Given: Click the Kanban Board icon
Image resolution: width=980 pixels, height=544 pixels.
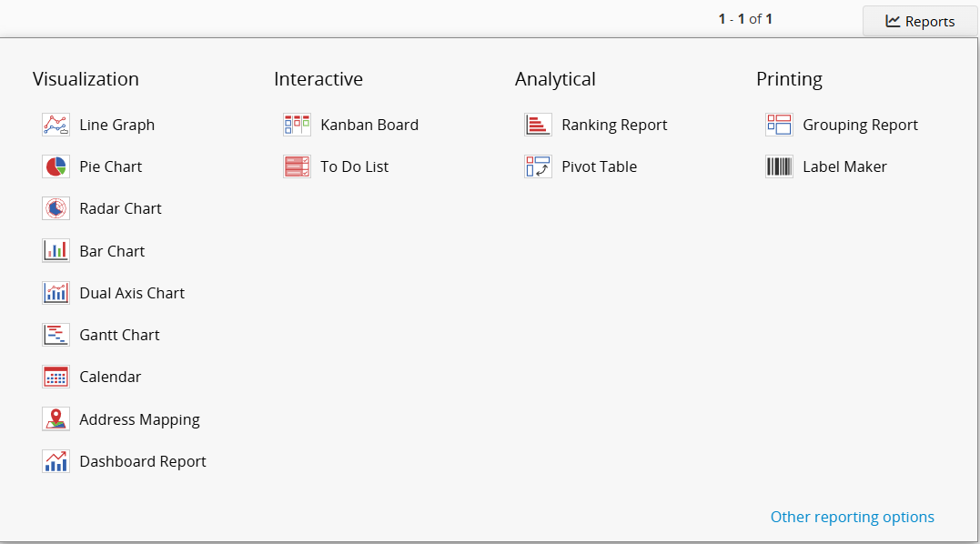Looking at the screenshot, I should click(x=297, y=125).
